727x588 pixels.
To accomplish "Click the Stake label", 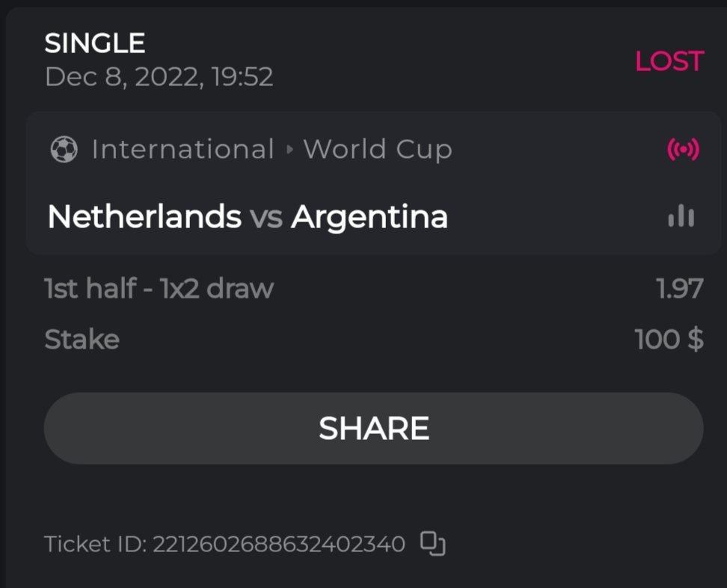I will click(x=82, y=340).
